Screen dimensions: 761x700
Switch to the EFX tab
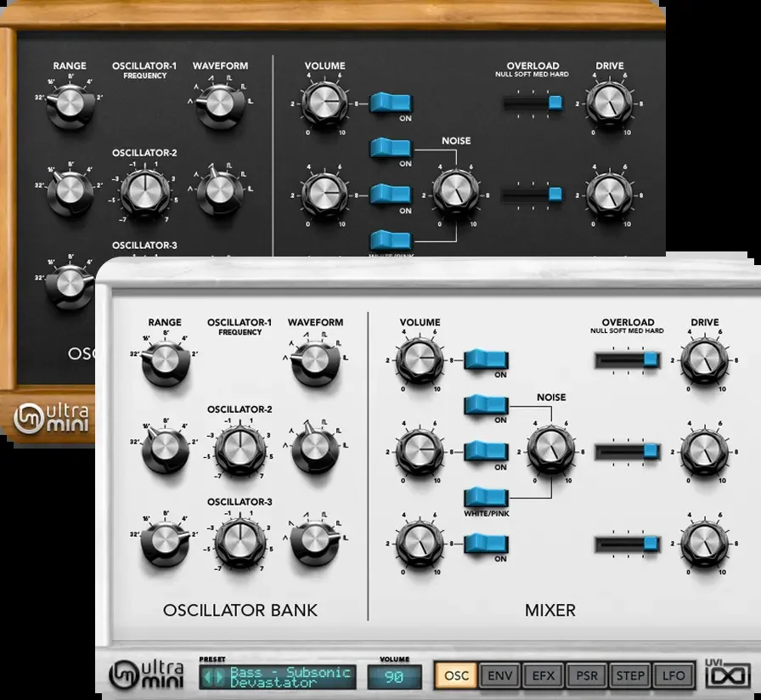543,675
